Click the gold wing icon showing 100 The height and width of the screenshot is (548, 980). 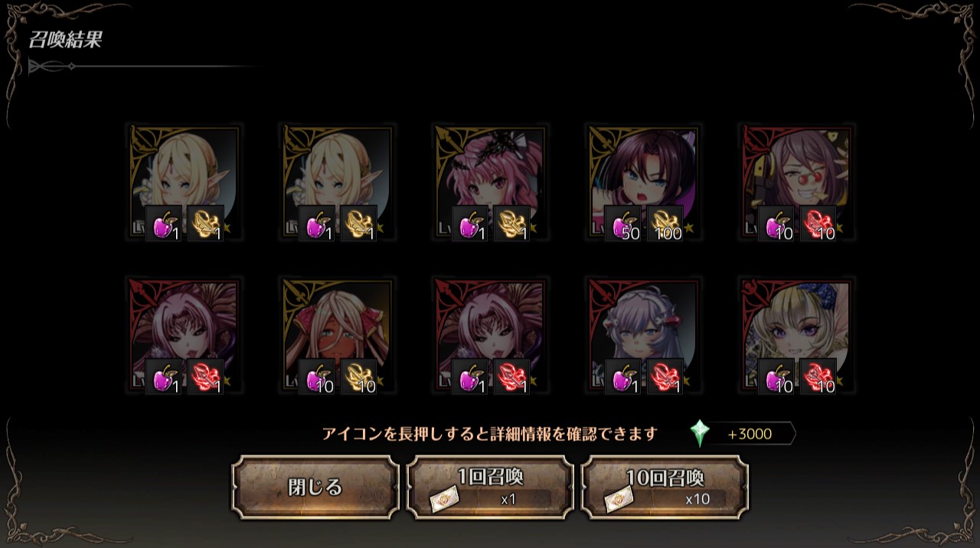pos(665,223)
